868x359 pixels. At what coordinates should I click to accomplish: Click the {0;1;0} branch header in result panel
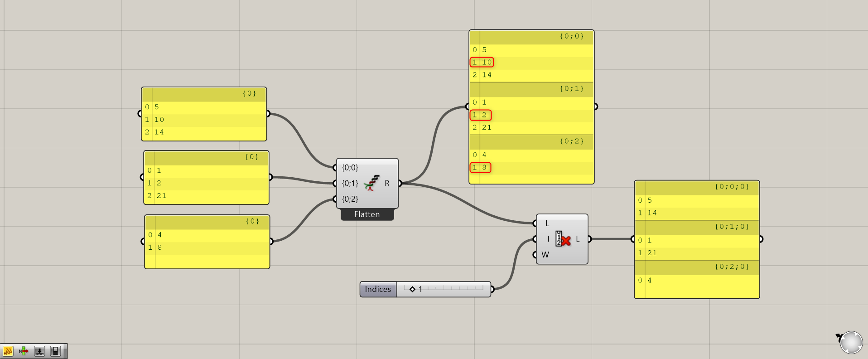[x=732, y=227]
